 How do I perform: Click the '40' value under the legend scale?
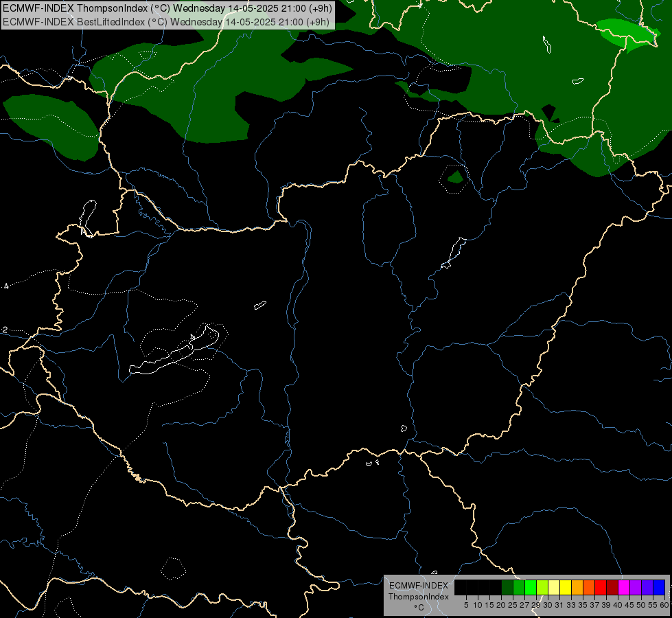click(618, 605)
